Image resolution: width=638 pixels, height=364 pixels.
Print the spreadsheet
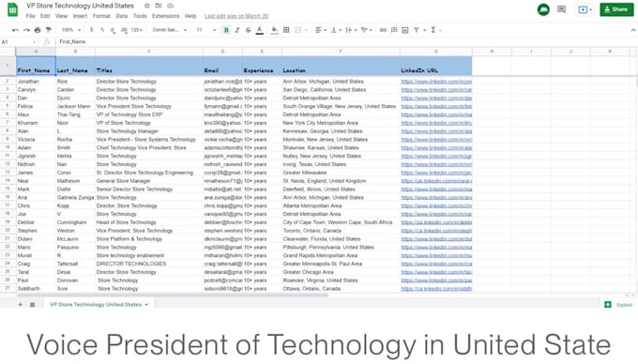pyautogui.click(x=38, y=30)
